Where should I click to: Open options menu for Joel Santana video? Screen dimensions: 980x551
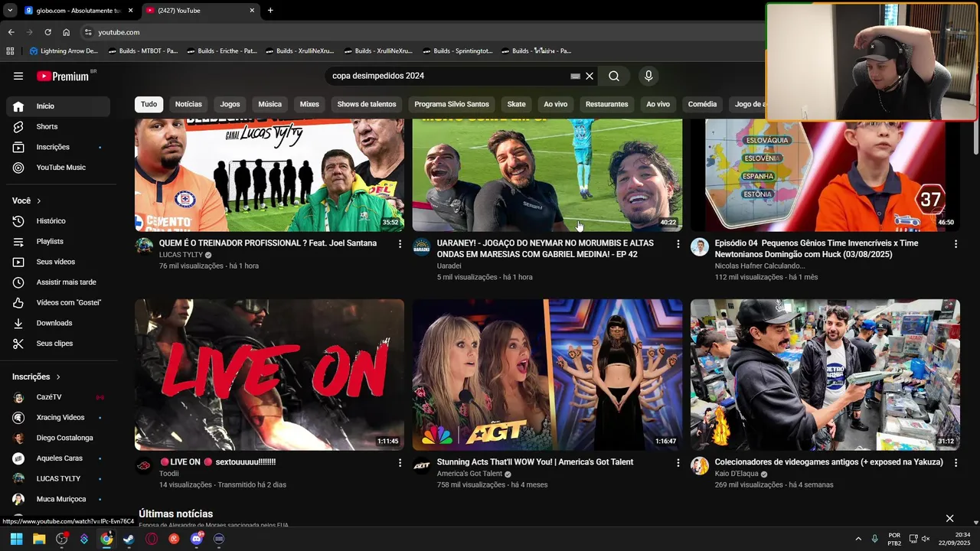[x=400, y=244]
